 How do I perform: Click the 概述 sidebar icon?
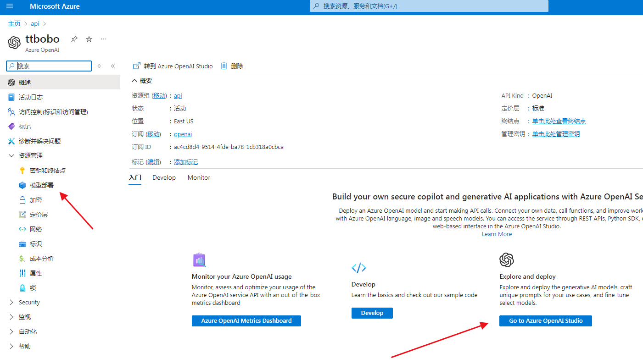(11, 83)
